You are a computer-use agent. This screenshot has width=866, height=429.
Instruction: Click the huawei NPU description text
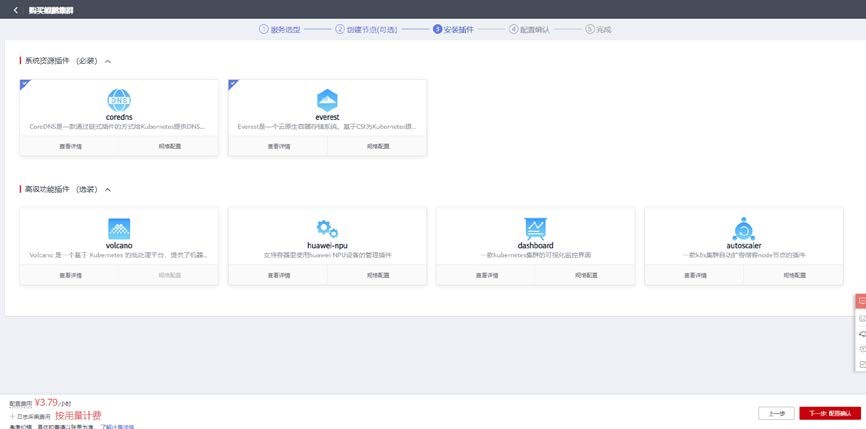(327, 255)
